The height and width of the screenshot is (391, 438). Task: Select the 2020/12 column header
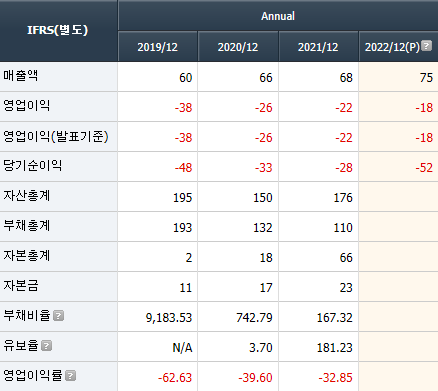[x=238, y=47]
